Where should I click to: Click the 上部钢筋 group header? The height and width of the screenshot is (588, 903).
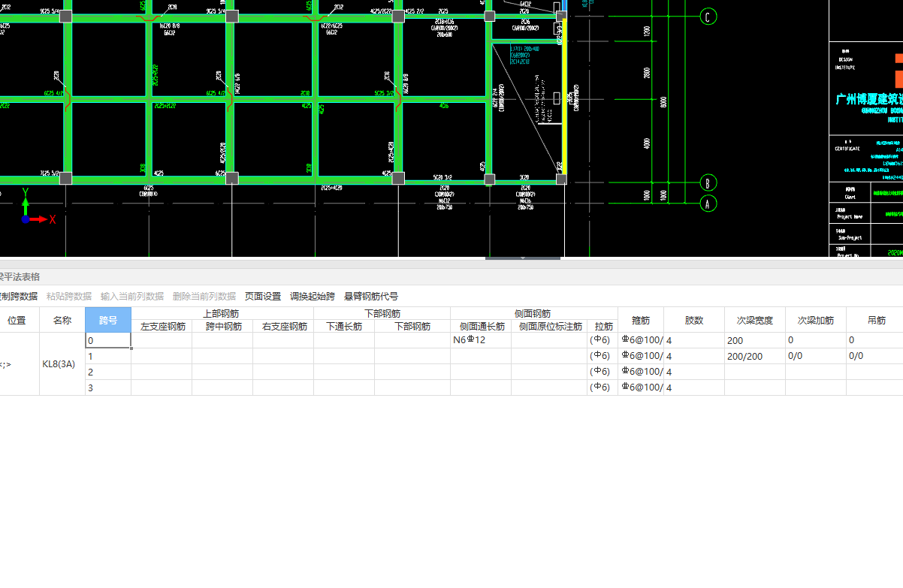[222, 313]
